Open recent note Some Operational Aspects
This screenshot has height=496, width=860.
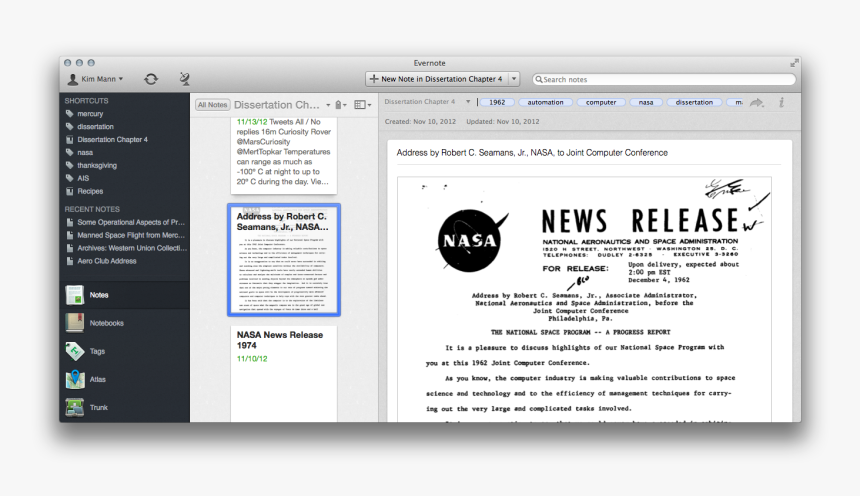coord(126,222)
